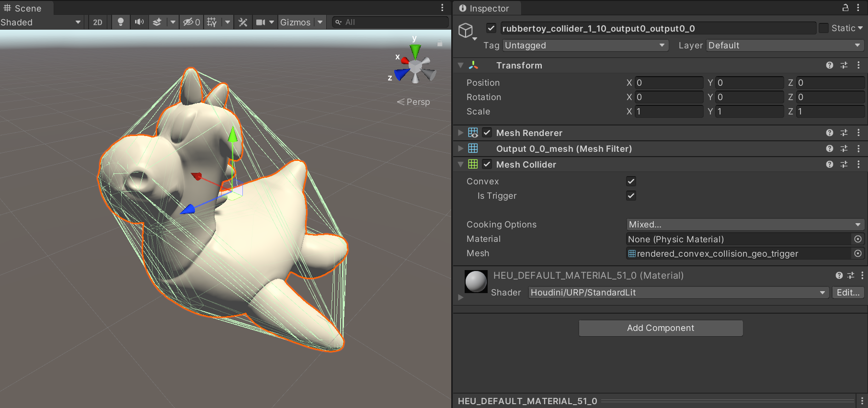Toggle scene grid visibility icon
868x408 pixels.
(212, 22)
